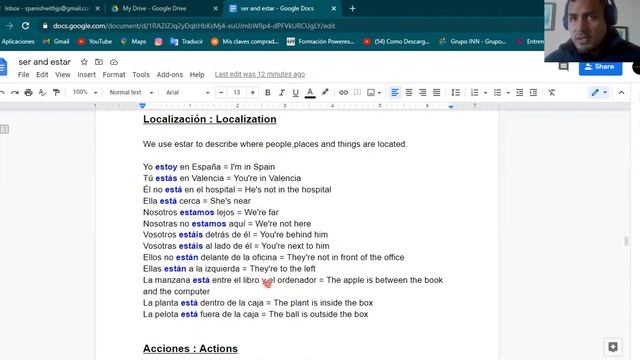Open the 'Last edit was 12 minutes ago' link
640x360 pixels.
point(260,74)
